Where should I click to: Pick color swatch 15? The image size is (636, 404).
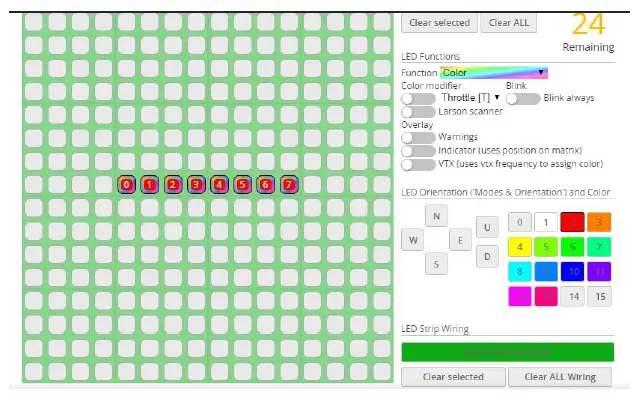(x=599, y=297)
